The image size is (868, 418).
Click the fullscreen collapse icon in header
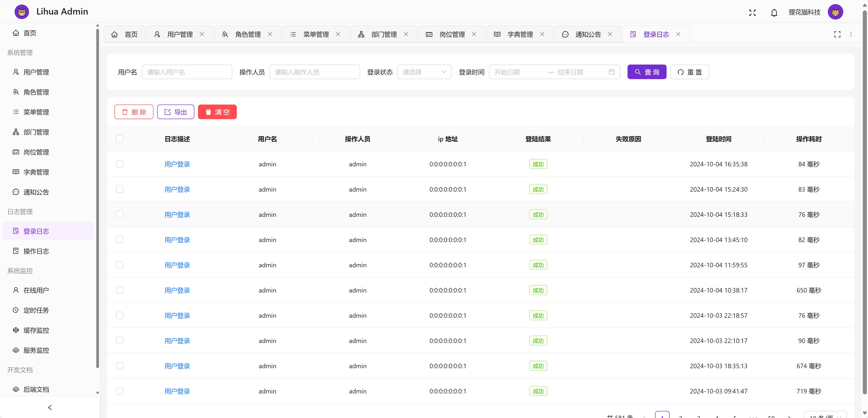(752, 13)
